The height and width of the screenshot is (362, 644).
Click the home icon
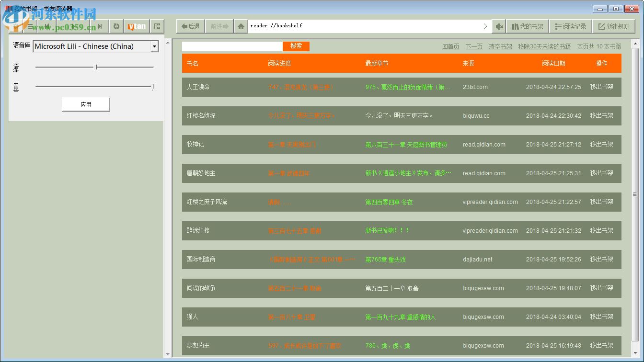(241, 26)
